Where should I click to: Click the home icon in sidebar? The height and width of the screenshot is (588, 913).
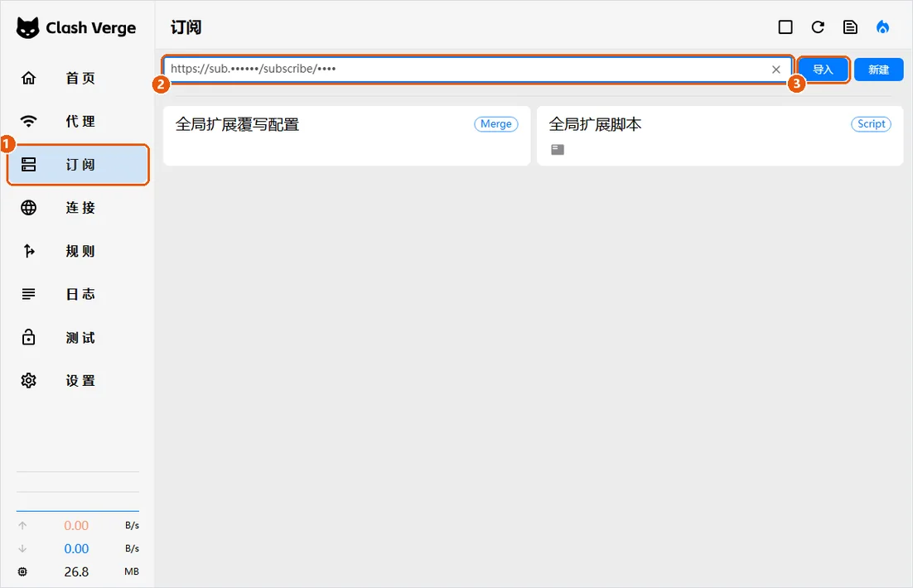coord(28,78)
